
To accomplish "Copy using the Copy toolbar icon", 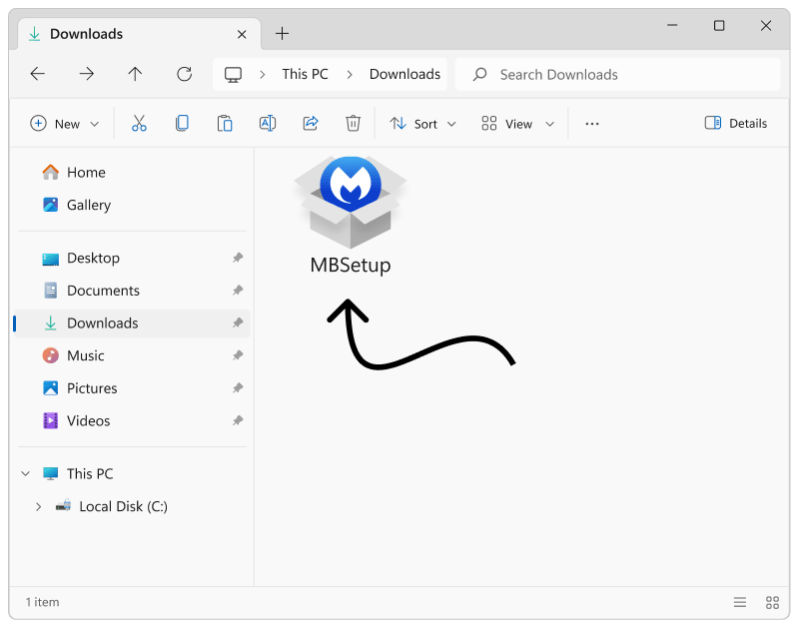I will pos(181,122).
